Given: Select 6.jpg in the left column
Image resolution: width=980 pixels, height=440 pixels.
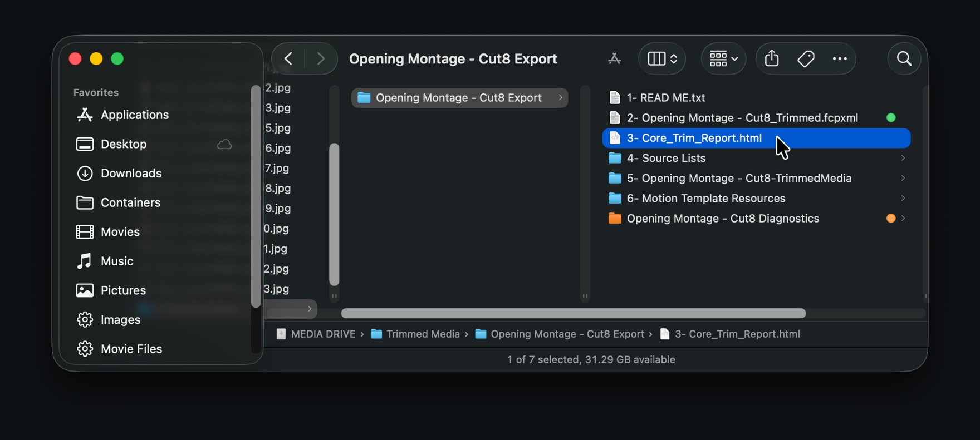Looking at the screenshot, I should pyautogui.click(x=278, y=148).
